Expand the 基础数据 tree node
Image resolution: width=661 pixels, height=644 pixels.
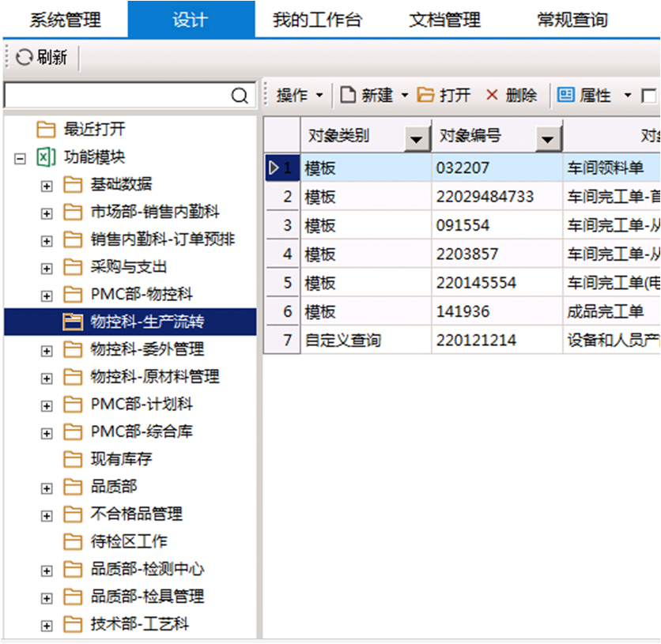click(46, 185)
